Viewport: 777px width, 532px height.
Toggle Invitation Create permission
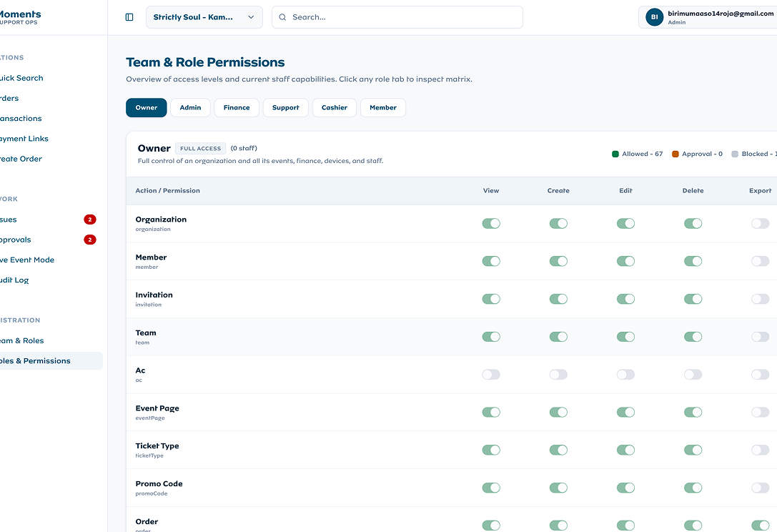558,299
